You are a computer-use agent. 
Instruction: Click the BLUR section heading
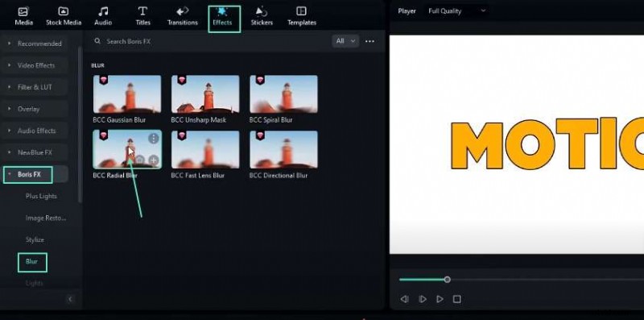point(97,65)
